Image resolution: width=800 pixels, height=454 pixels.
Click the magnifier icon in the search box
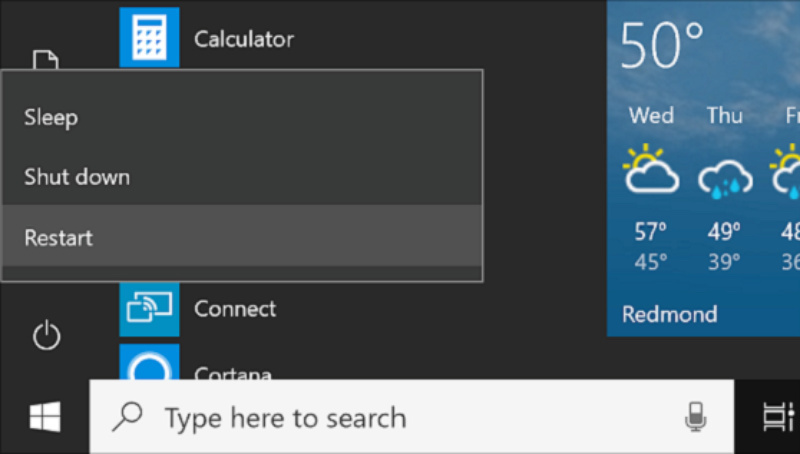[x=128, y=417]
